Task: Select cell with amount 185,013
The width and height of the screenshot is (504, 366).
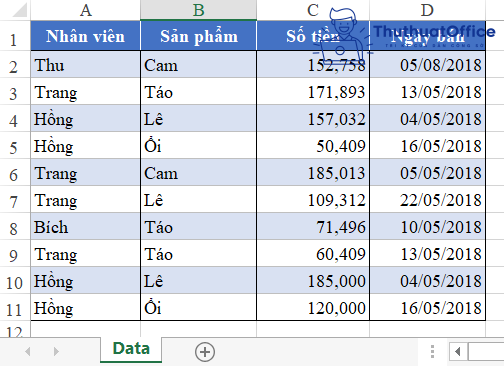Action: coord(313,173)
